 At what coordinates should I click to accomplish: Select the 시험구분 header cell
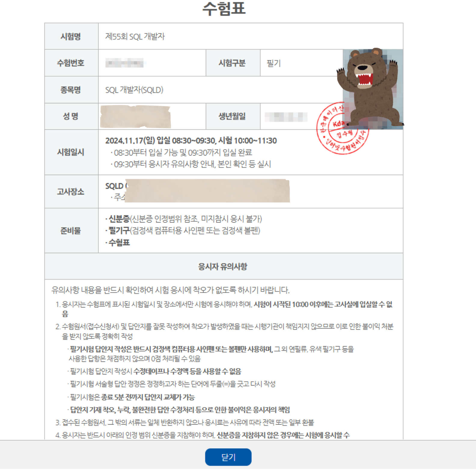click(233, 63)
